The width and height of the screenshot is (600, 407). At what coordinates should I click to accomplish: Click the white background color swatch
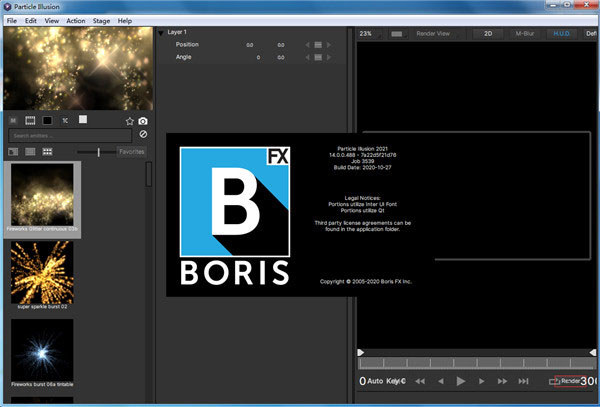click(84, 119)
